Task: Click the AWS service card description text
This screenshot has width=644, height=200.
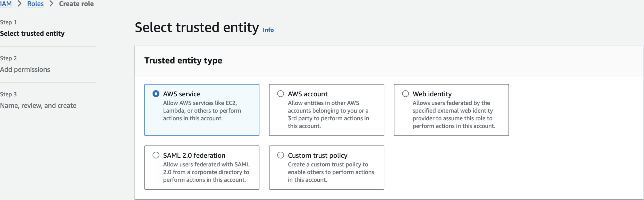Action: (202, 111)
